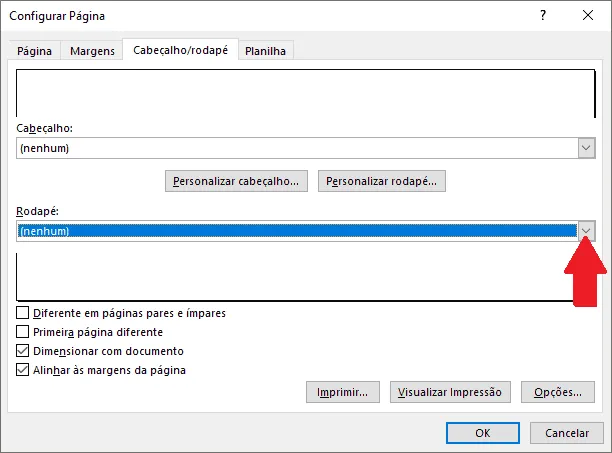Select the highlighted (nenhum) Rodapé field
The width and height of the screenshot is (612, 453).
pos(297,231)
